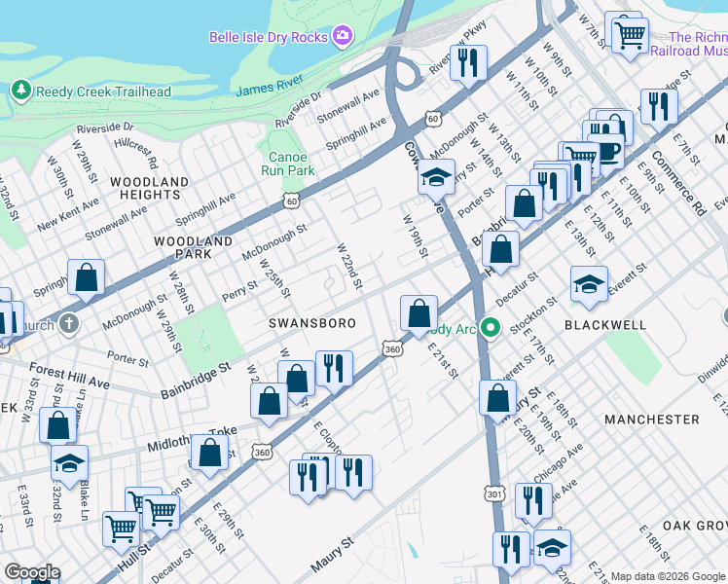Click the MANCHESTER neighborhood label
This screenshot has width=728, height=584.
pos(652,420)
